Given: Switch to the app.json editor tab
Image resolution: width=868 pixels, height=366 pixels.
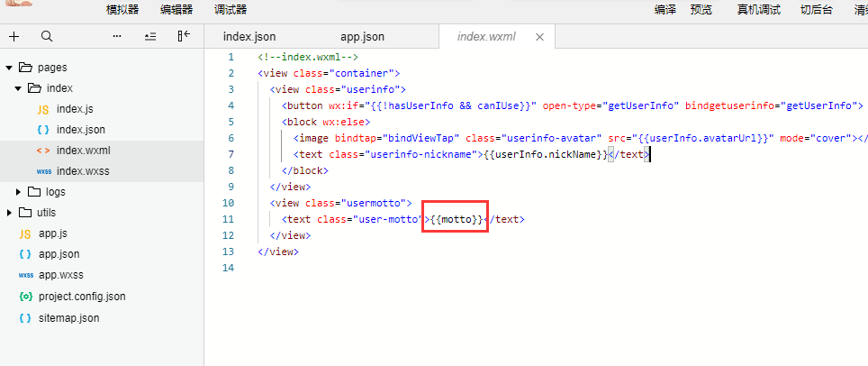Looking at the screenshot, I should pos(362,37).
